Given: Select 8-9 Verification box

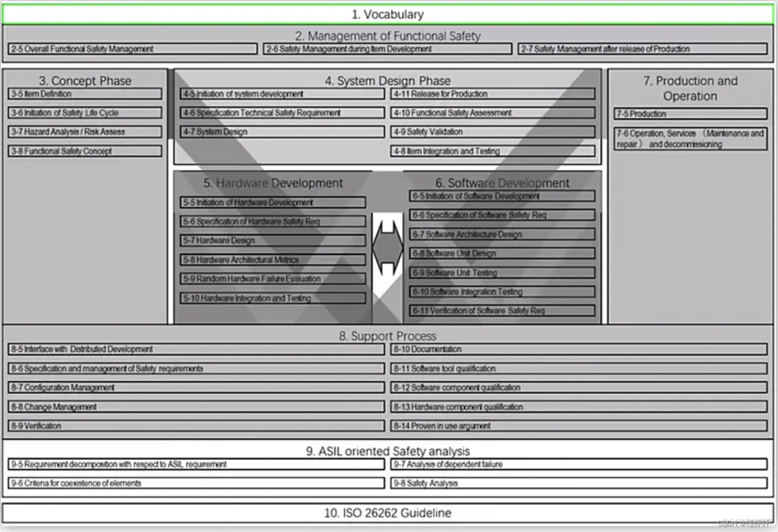Looking at the screenshot, I should click(x=196, y=426).
